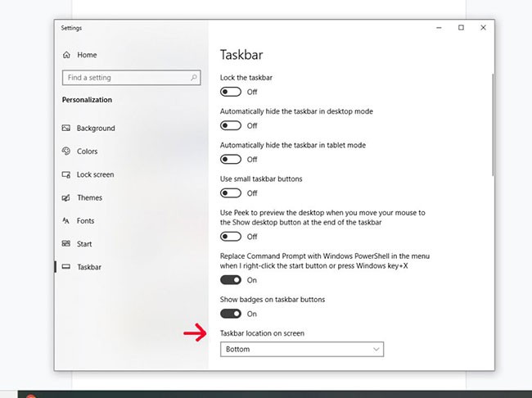Toggle auto-hide taskbar in tablet mode
Viewport: 532px width, 398px height.
click(231, 160)
